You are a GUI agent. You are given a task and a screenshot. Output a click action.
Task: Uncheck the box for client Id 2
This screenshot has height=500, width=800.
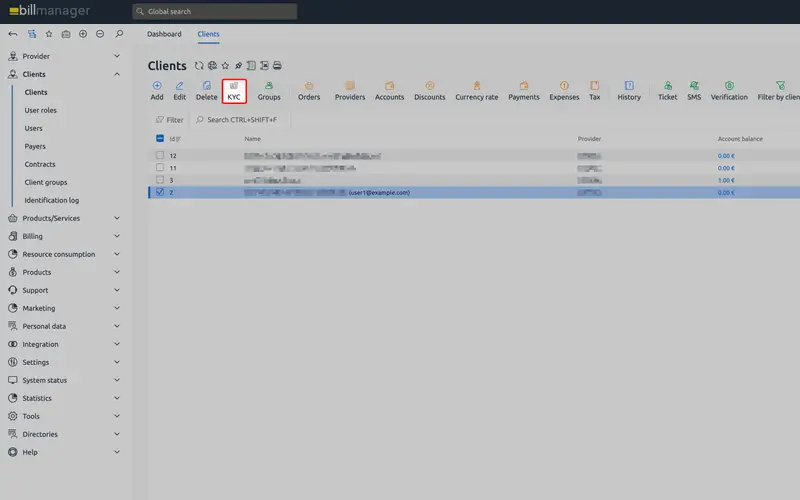point(160,192)
